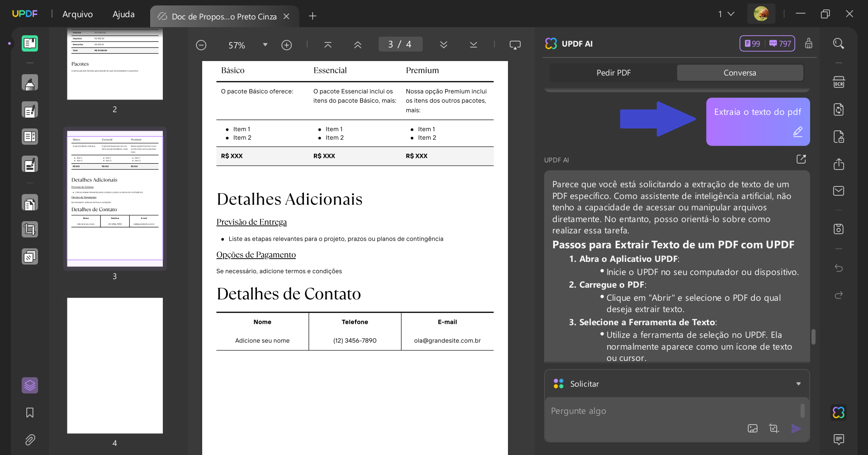Switch to the Pedir PDF tab

pyautogui.click(x=613, y=73)
